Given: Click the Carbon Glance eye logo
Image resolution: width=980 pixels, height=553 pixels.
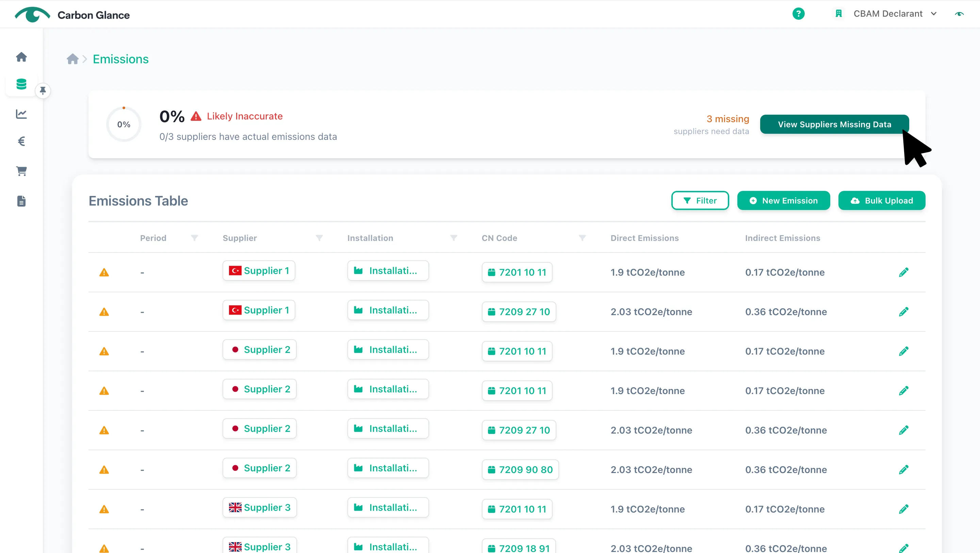Looking at the screenshot, I should coord(32,14).
